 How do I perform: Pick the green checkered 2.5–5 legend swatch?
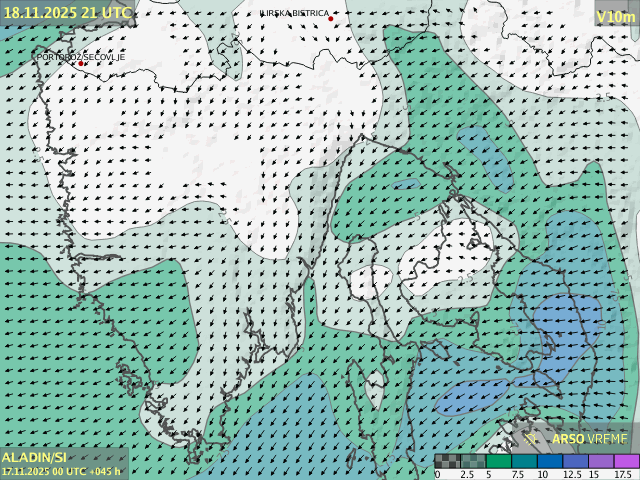click(473, 461)
